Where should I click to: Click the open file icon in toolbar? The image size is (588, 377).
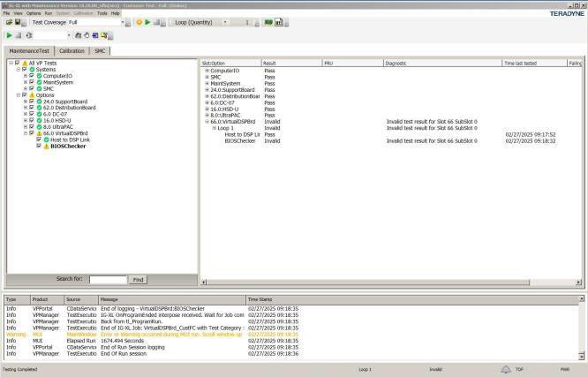[7, 22]
